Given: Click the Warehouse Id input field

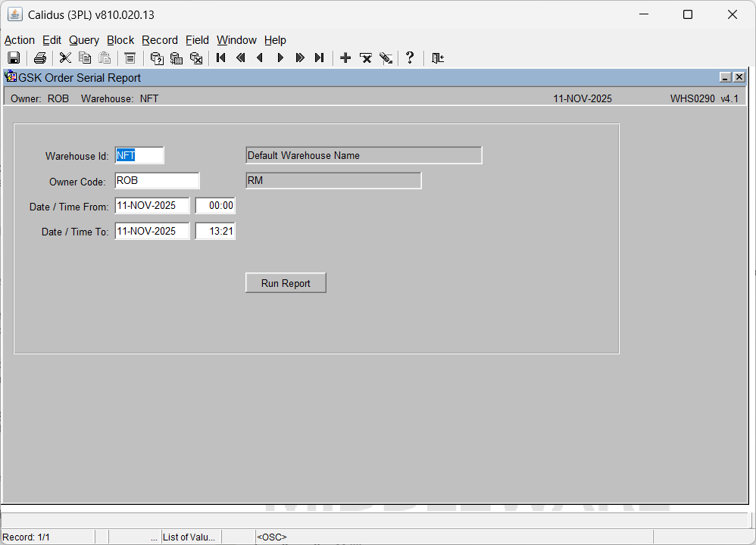Looking at the screenshot, I should pyautogui.click(x=139, y=156).
